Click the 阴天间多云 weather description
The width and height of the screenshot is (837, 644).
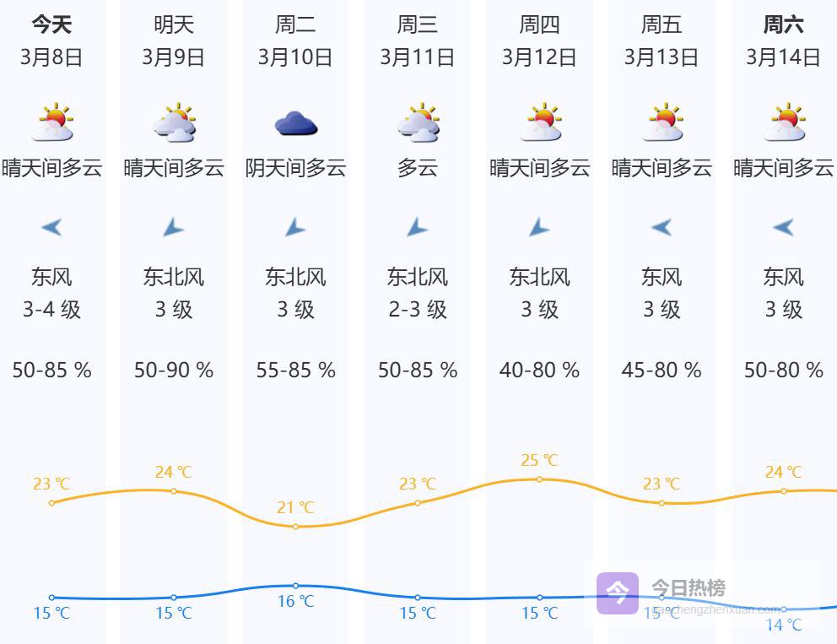(295, 168)
